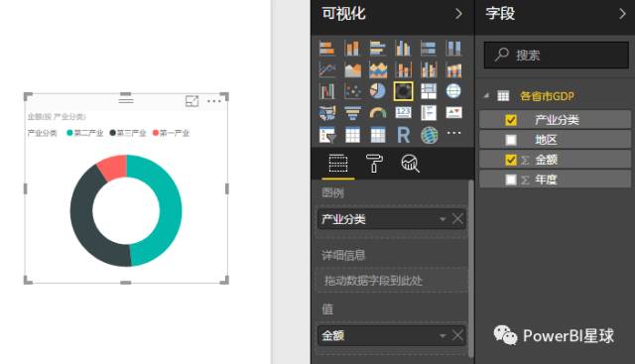Select the scatter chart visual

coord(352,91)
